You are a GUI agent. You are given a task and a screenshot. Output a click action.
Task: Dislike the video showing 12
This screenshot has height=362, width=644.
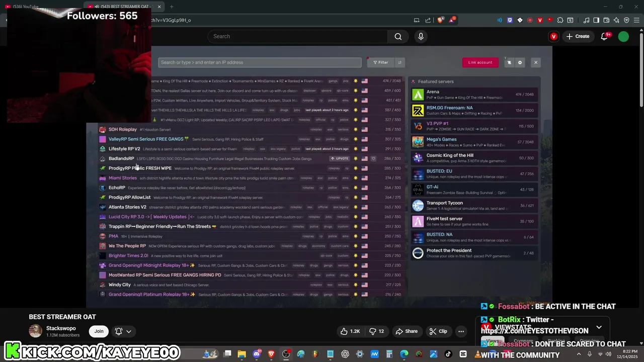coord(378,331)
